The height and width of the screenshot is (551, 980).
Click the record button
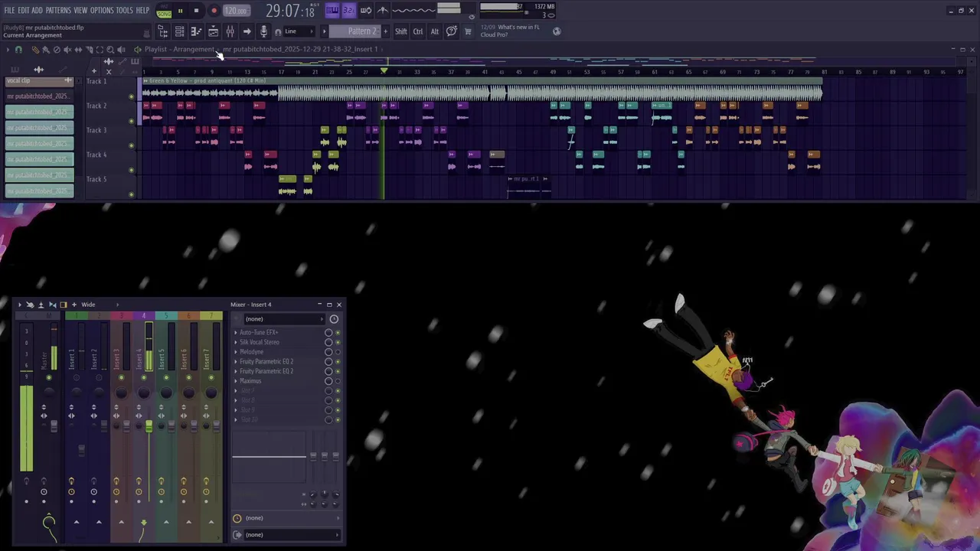click(214, 11)
